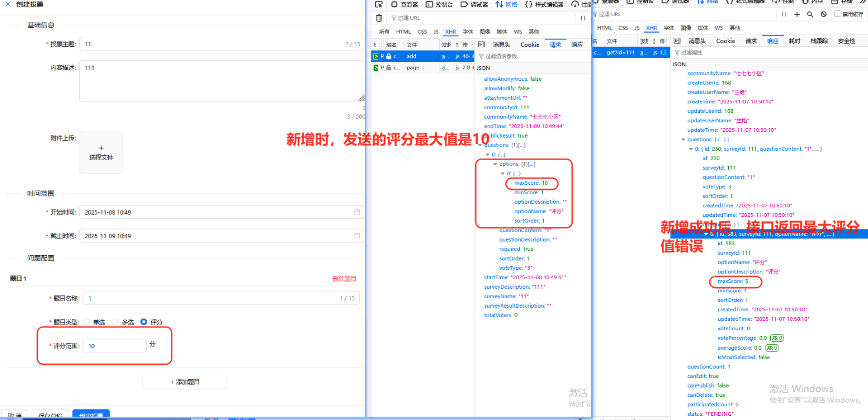Open 栈跟踪 stack trace tab in right devtools
This screenshot has width=868, height=420.
coord(819,40)
